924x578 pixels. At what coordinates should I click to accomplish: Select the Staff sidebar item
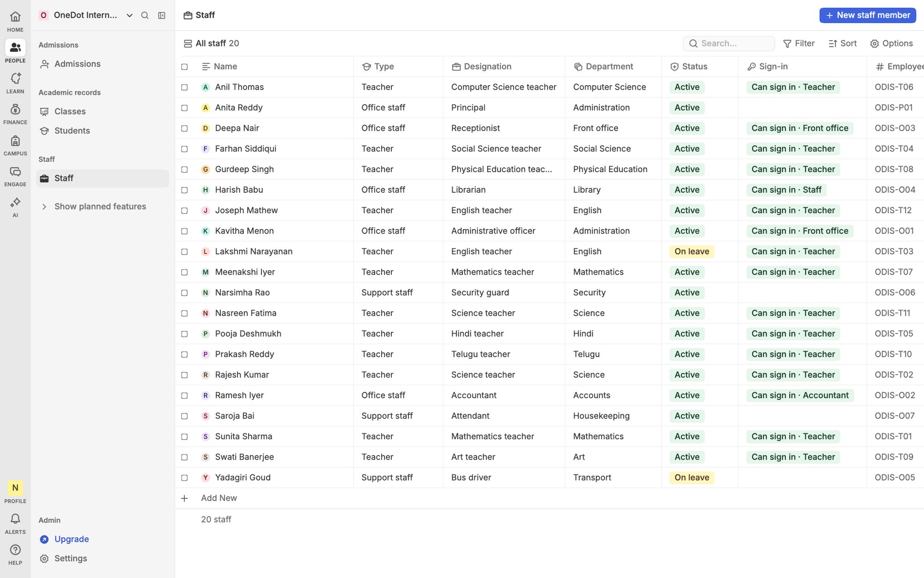click(103, 178)
